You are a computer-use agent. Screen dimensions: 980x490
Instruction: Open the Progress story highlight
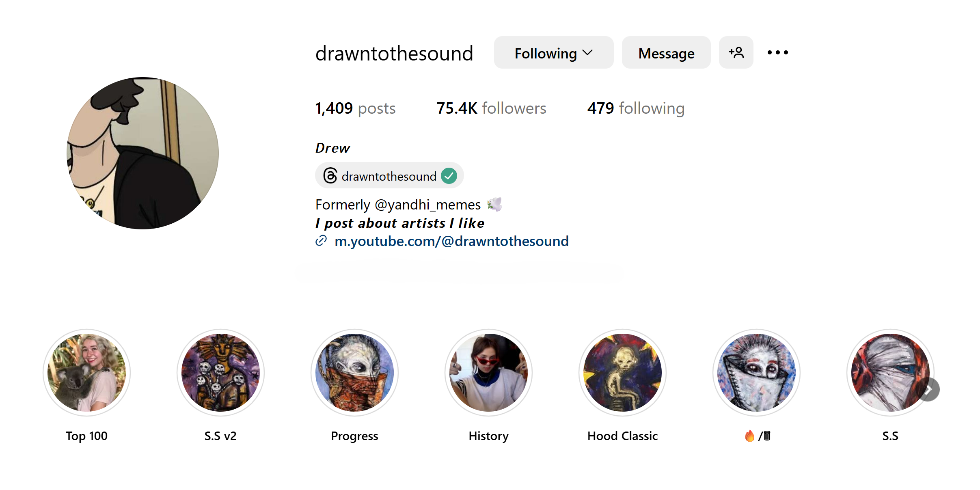(x=354, y=373)
